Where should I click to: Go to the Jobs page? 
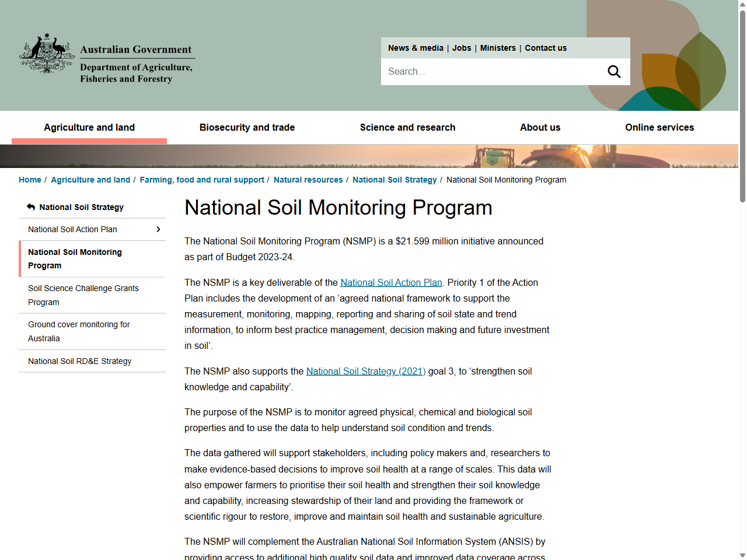pos(462,48)
